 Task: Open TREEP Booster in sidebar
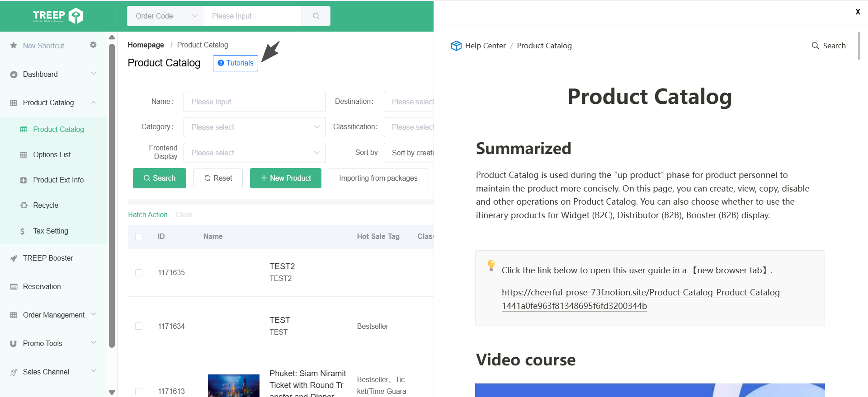[x=48, y=258]
